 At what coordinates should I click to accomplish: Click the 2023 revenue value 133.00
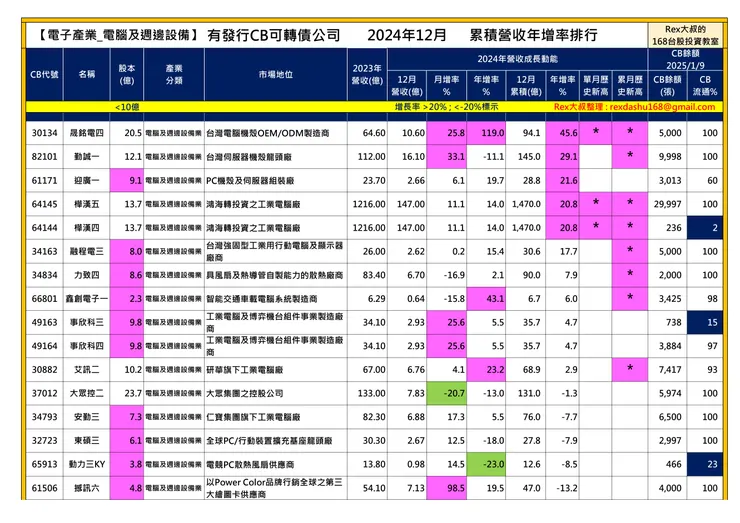[367, 393]
